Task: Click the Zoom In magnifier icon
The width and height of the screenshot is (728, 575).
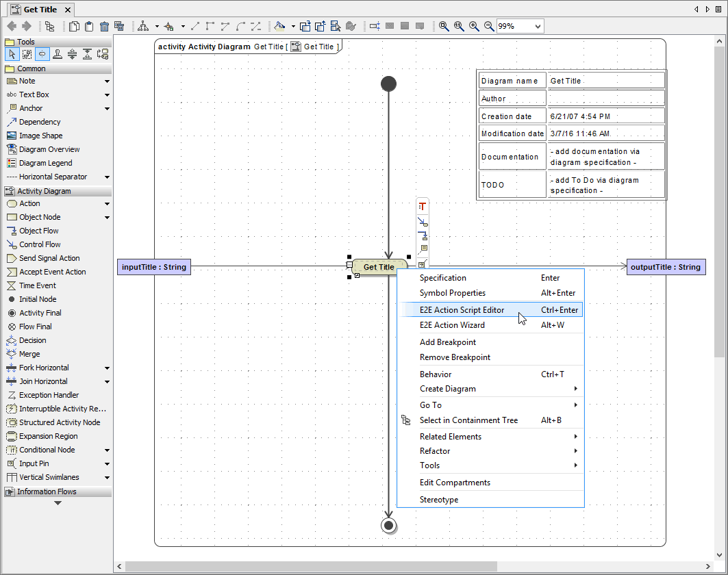Action: pos(473,26)
